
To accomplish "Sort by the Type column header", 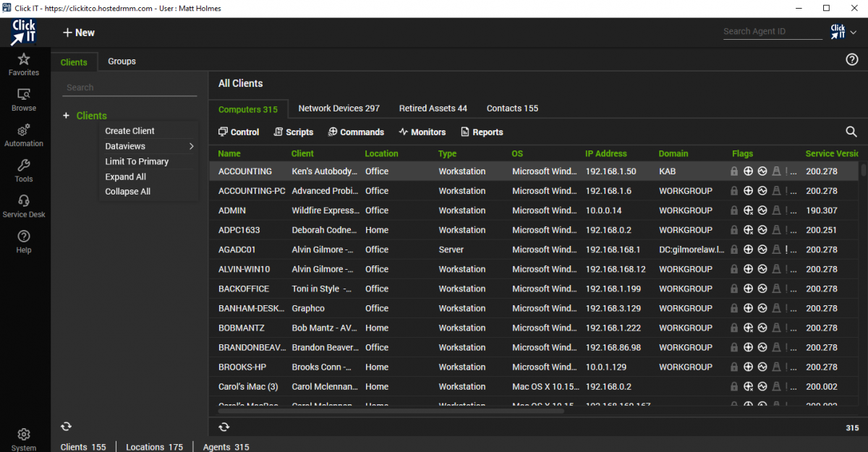I will click(448, 153).
